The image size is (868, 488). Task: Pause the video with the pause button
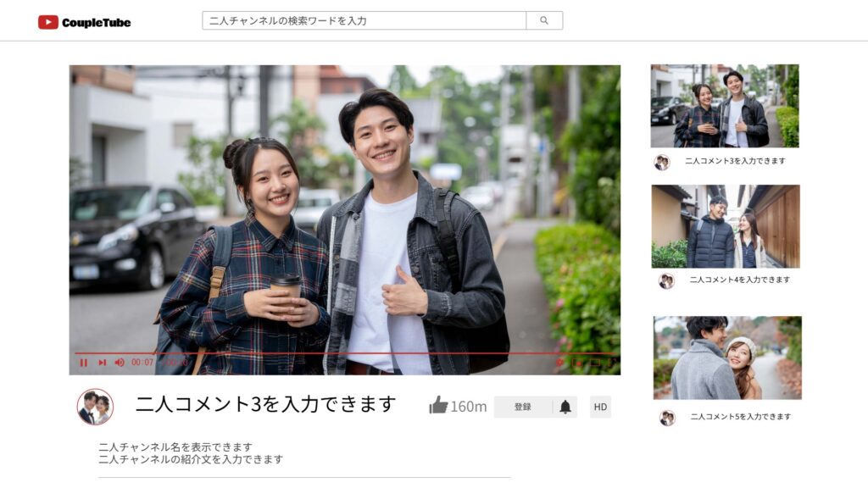click(83, 363)
